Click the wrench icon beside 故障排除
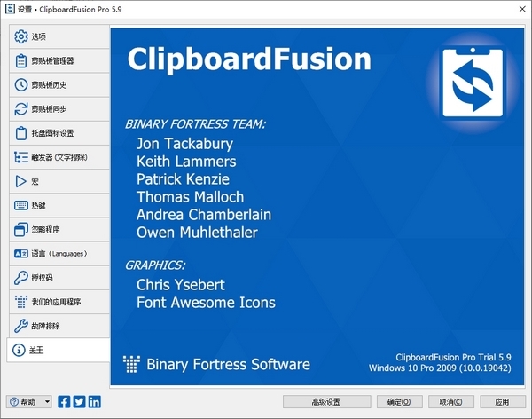 tap(21, 326)
